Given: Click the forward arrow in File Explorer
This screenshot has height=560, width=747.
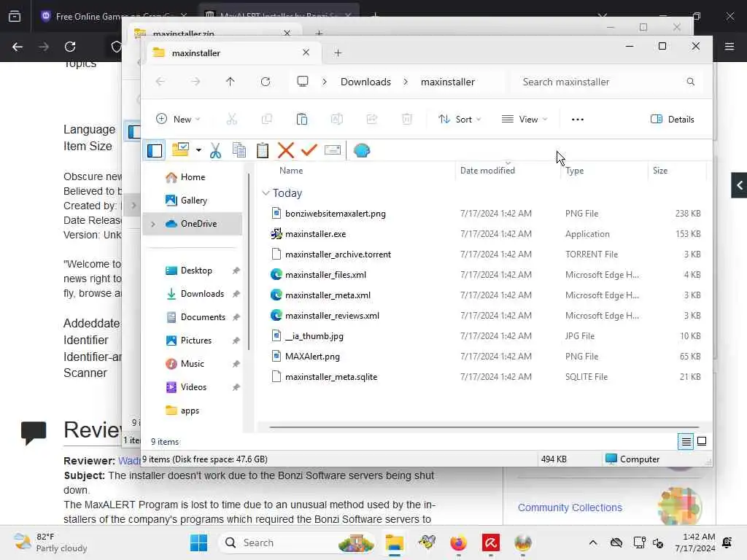Looking at the screenshot, I should [196, 82].
